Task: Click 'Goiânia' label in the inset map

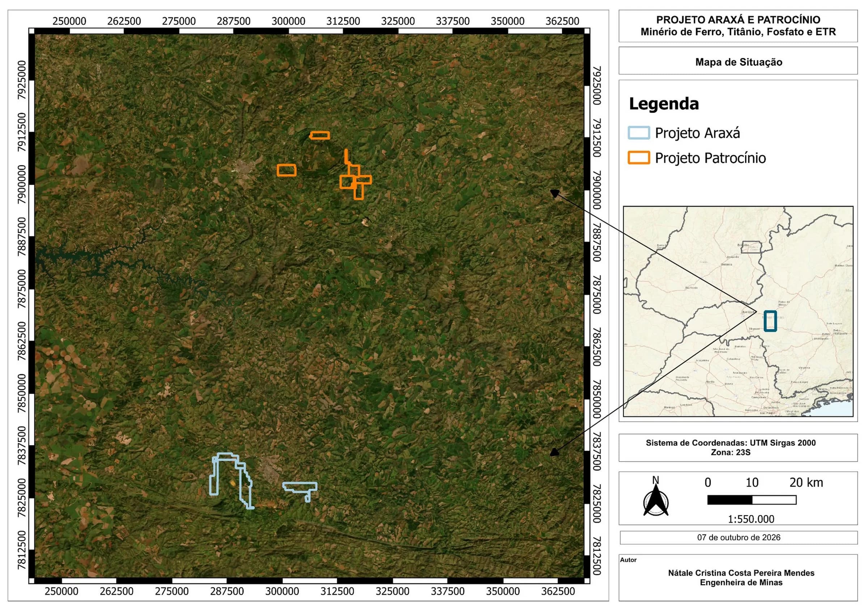Action: pos(726,264)
